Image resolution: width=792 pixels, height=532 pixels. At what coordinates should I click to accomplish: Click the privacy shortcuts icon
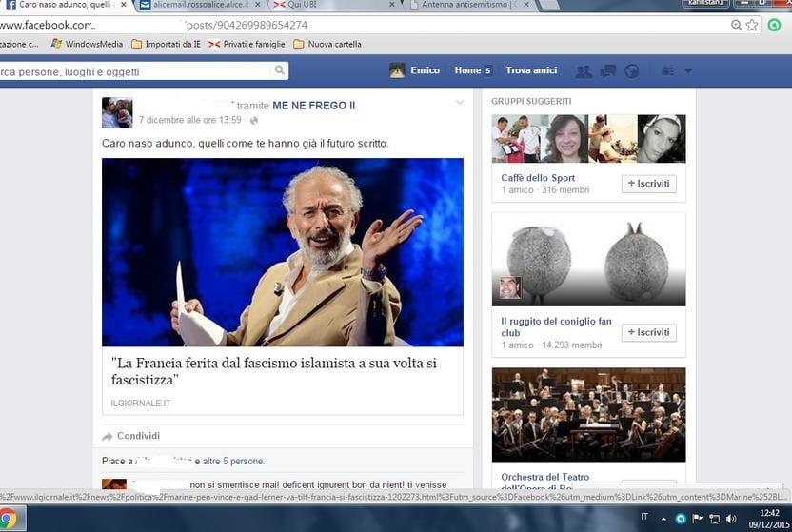[x=668, y=71]
